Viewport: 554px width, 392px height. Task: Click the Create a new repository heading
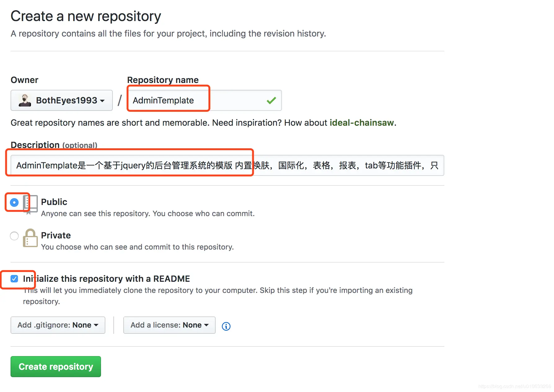pos(86,16)
